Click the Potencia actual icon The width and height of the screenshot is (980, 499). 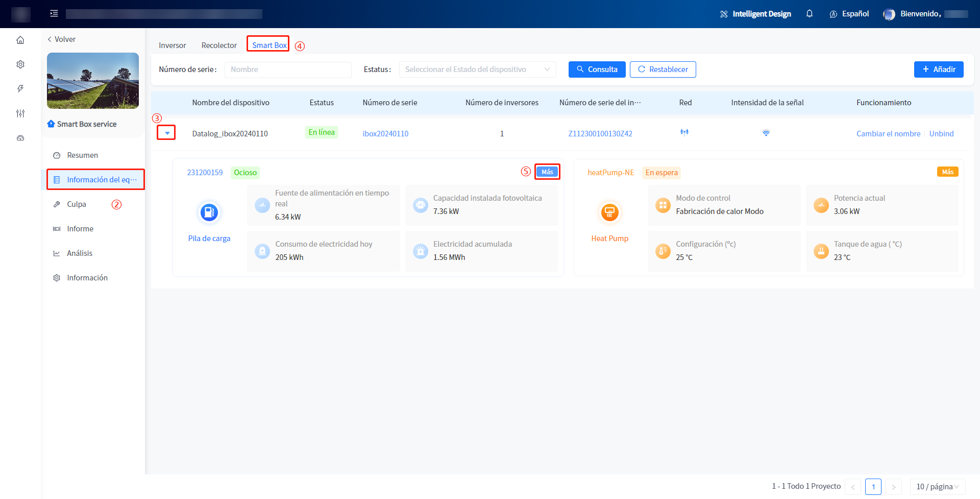point(821,205)
